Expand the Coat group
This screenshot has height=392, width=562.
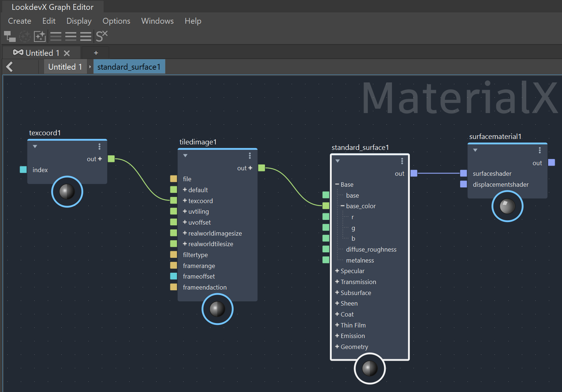(337, 314)
